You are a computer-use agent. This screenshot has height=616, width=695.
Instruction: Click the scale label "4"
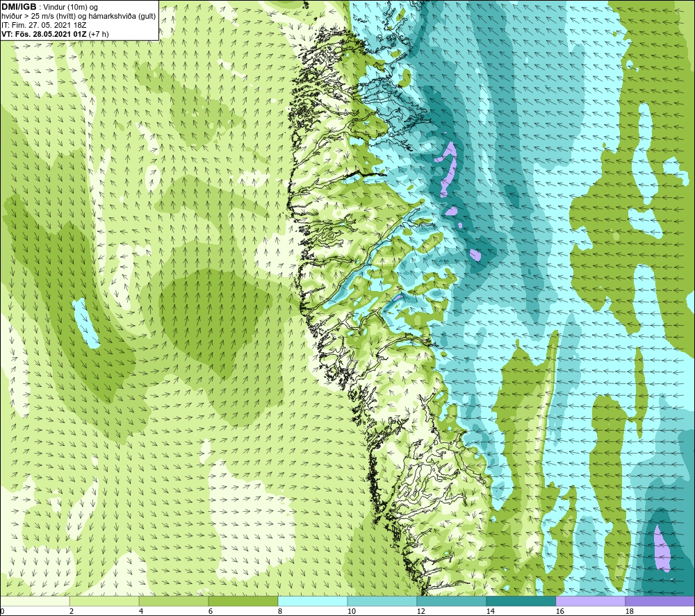click(141, 612)
